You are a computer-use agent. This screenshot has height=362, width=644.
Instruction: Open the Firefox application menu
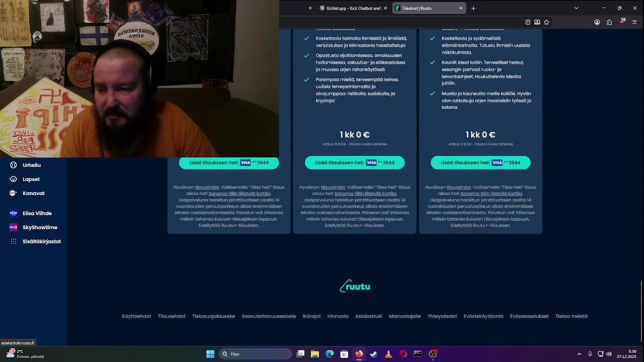[634, 22]
